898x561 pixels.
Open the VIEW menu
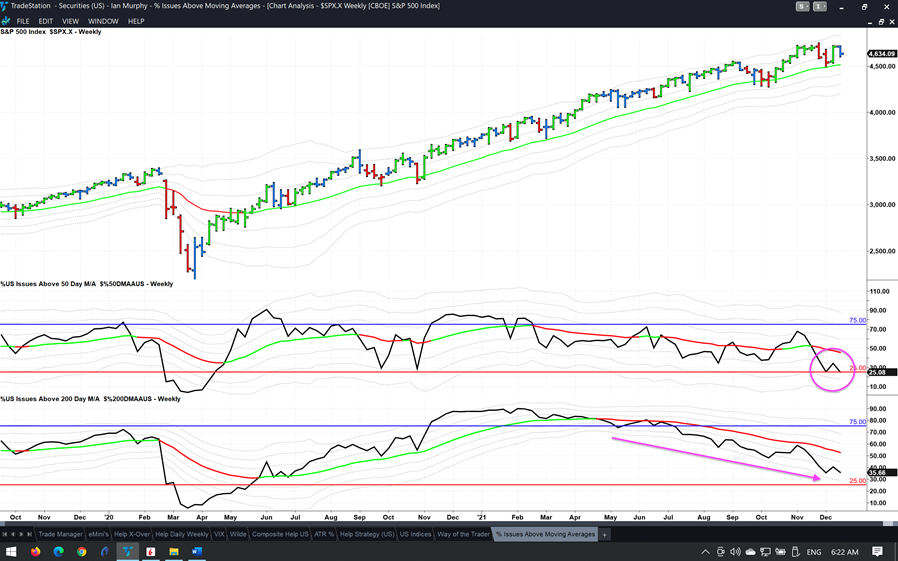(70, 21)
